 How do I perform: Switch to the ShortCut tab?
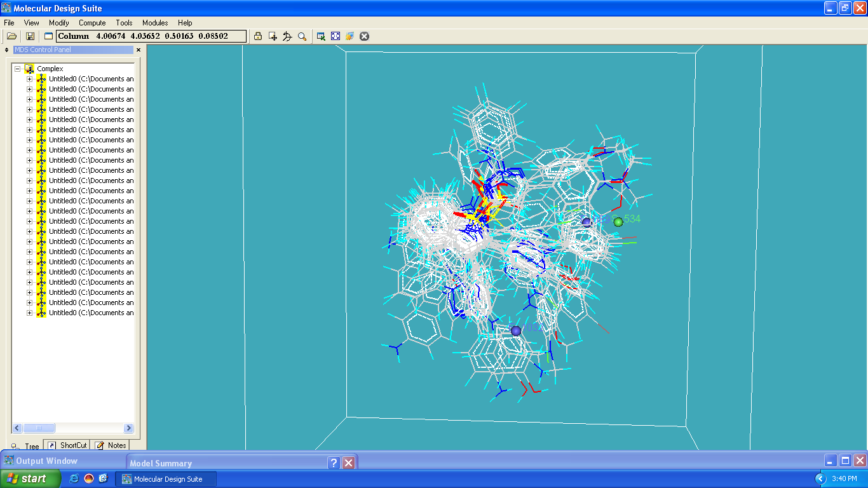tap(67, 445)
